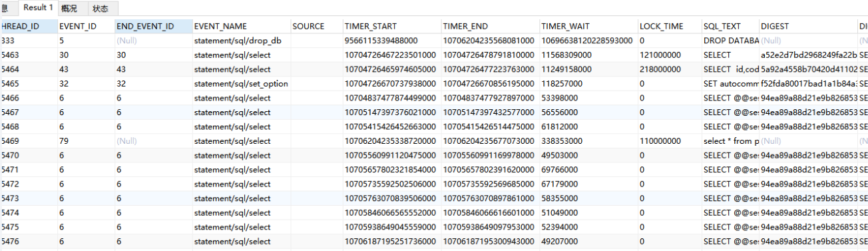This screenshot has height=251, width=868.
Task: Select LOCK_TIME value 121000000
Action: tap(669, 55)
